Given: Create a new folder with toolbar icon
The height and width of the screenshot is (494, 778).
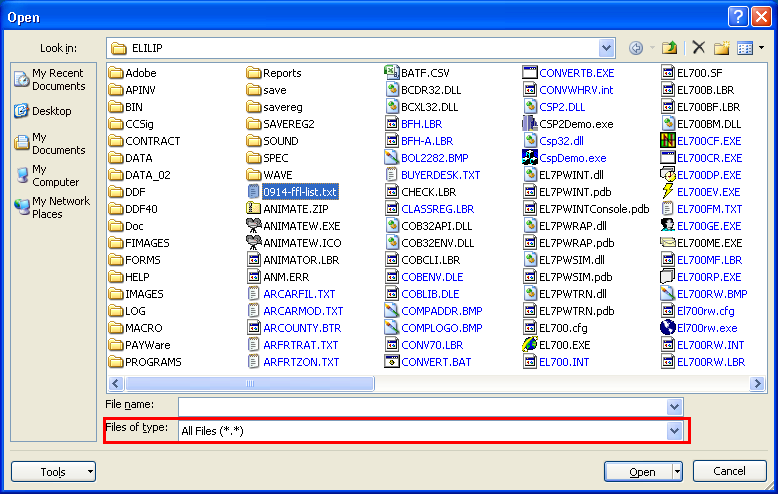Looking at the screenshot, I should (722, 48).
